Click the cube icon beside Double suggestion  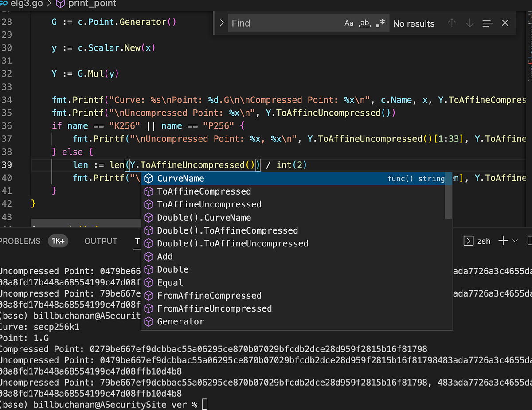click(149, 269)
